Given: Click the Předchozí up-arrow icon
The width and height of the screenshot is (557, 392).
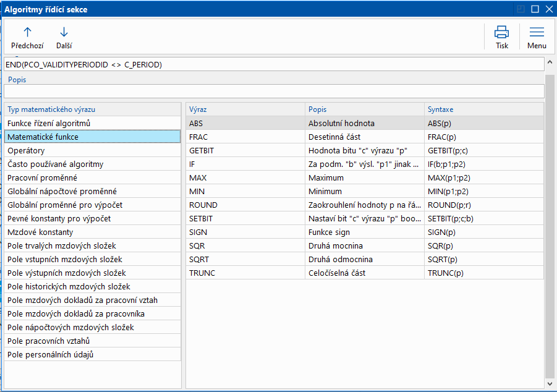Looking at the screenshot, I should coord(27,32).
